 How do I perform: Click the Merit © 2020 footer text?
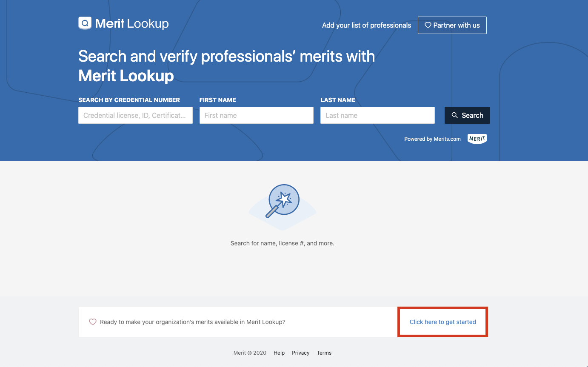pos(250,353)
